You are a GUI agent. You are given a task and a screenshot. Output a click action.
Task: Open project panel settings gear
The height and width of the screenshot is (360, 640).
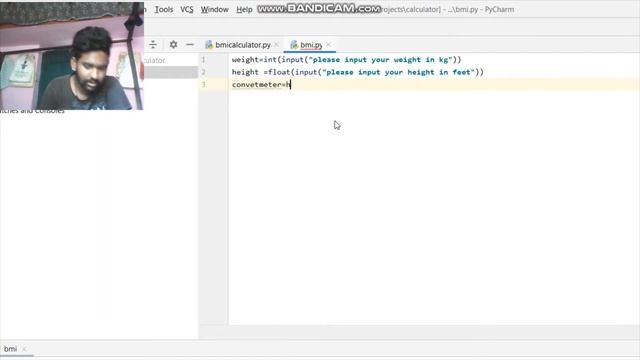pos(173,44)
